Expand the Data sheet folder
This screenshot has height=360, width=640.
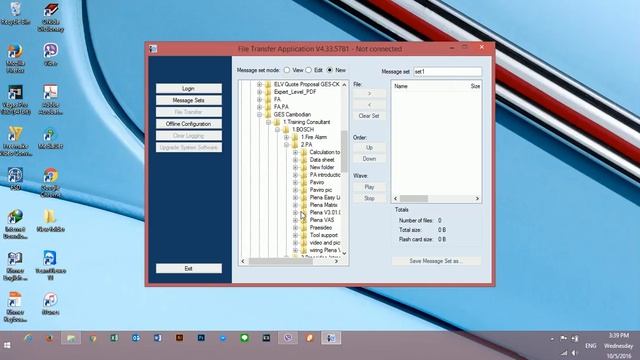point(295,160)
